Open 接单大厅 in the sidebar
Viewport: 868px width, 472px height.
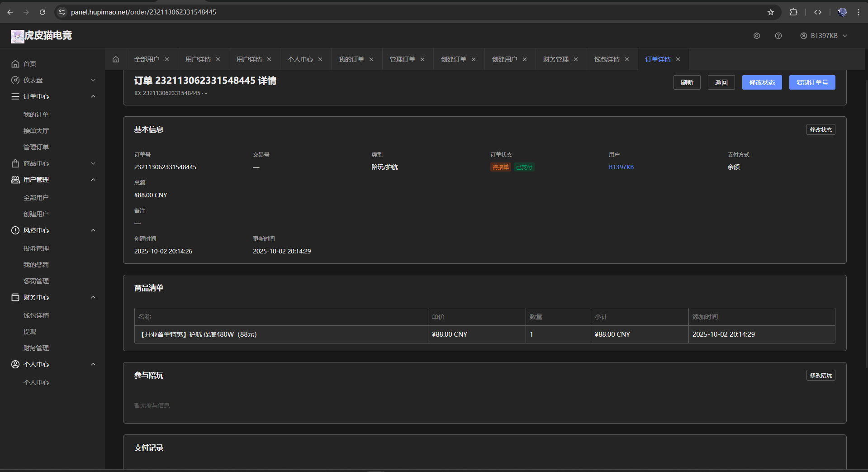coord(36,131)
